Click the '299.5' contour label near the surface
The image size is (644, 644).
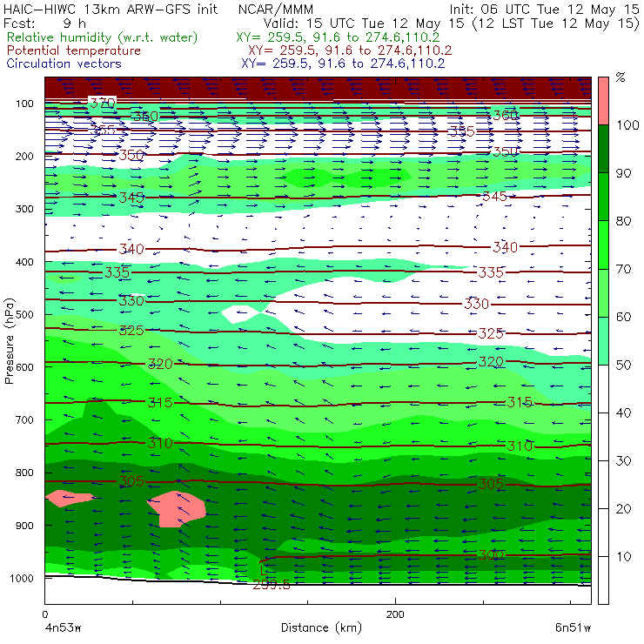(272, 585)
